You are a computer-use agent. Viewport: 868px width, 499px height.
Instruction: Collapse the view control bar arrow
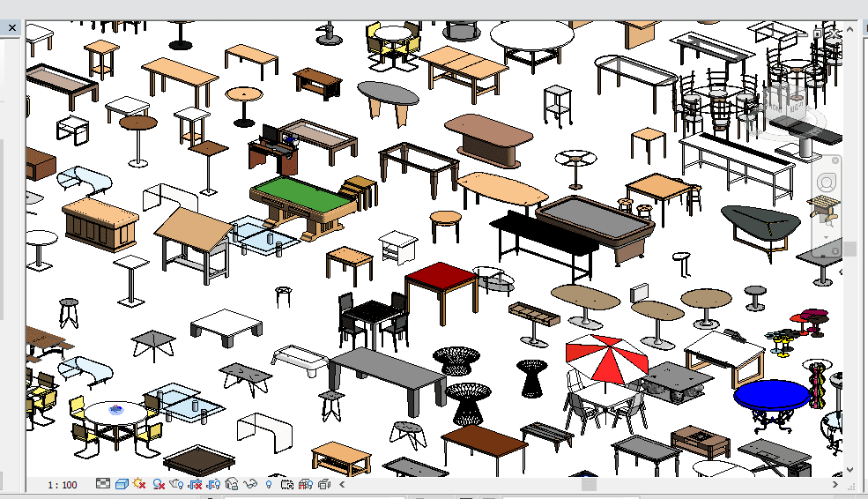[342, 484]
